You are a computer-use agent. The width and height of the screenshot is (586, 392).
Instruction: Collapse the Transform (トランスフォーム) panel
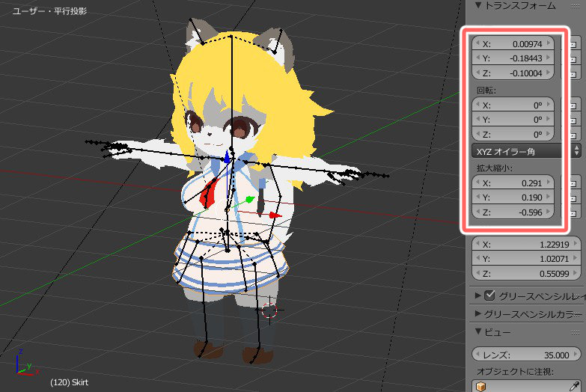[x=479, y=5]
